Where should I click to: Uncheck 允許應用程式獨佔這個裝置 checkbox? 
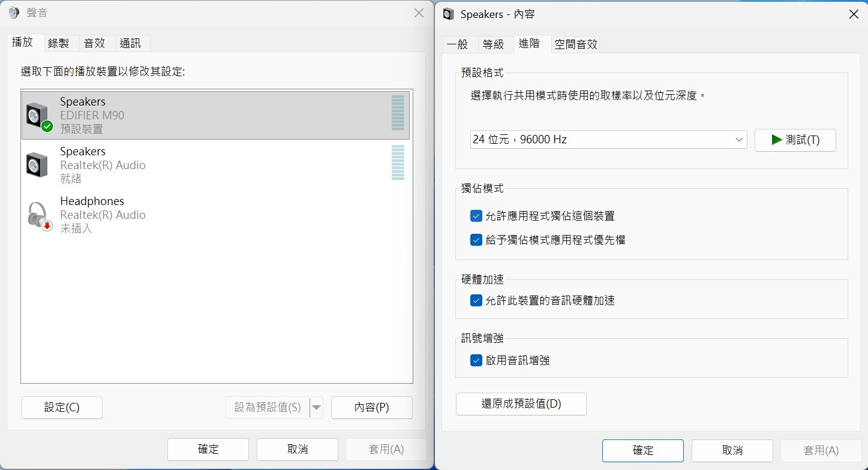476,216
